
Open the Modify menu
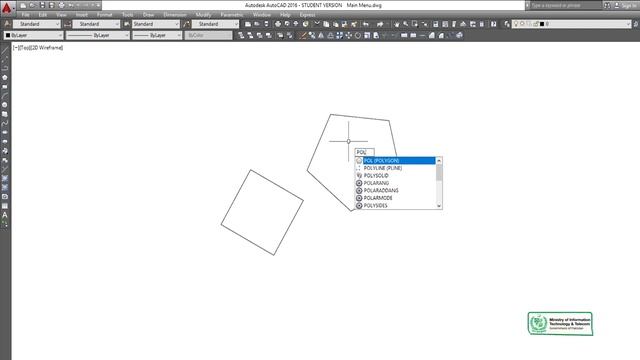203,15
